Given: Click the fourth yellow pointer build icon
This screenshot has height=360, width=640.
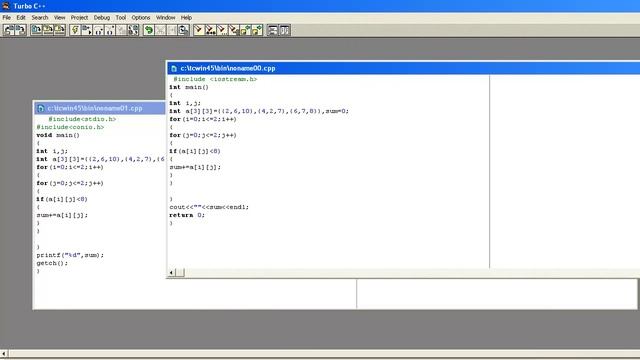Looking at the screenshot, I should click(x=234, y=30).
